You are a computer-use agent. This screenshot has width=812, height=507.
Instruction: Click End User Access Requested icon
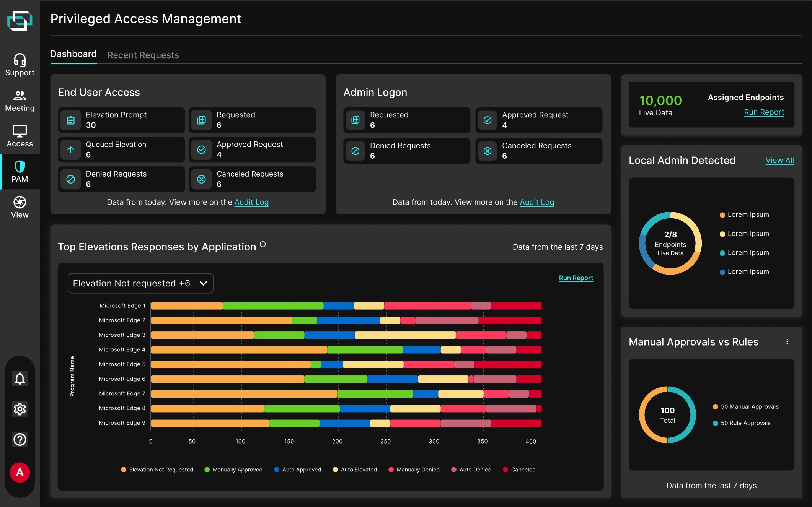click(202, 120)
